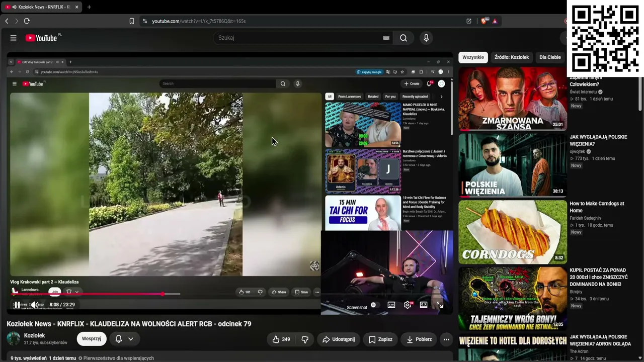The width and height of the screenshot is (644, 362).
Task: Open Brave Rewards triangle icon
Action: pos(495,21)
